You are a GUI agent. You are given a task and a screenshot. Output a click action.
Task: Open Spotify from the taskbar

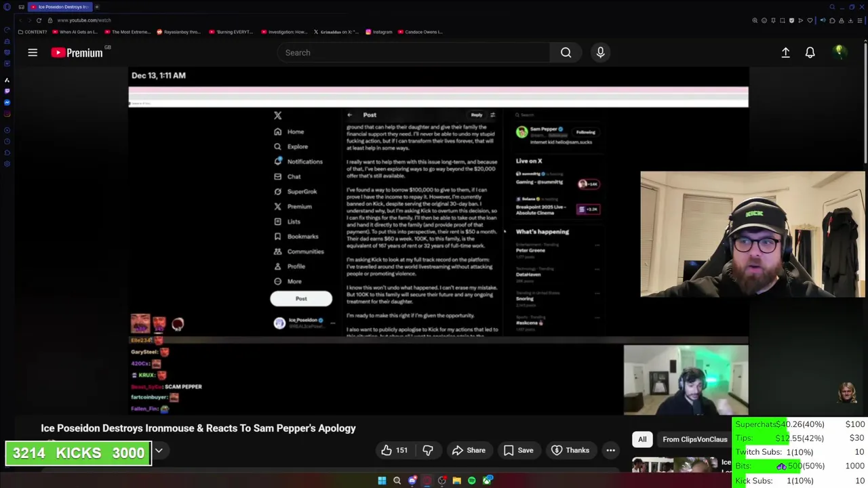tap(472, 481)
